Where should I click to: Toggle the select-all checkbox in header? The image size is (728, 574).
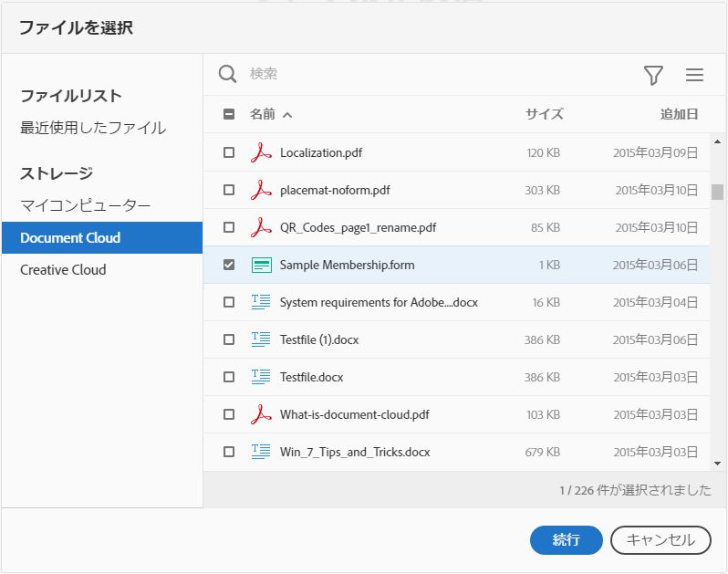pos(229,114)
